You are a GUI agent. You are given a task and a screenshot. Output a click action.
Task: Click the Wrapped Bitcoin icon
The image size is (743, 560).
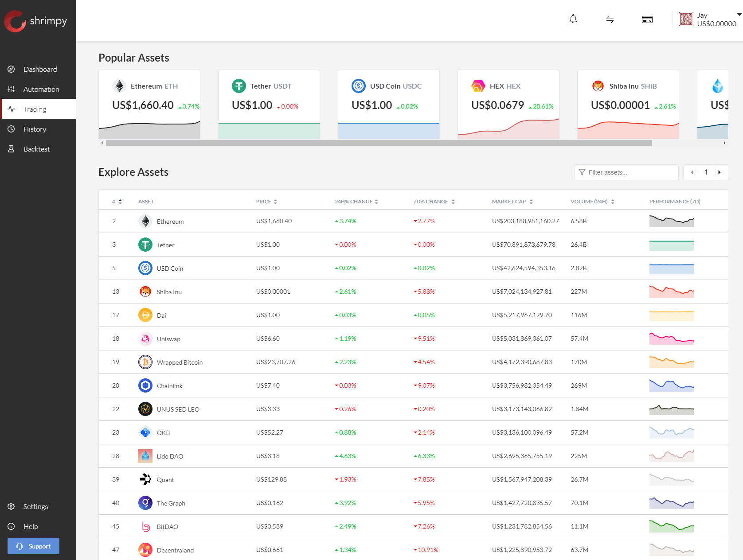(x=145, y=362)
